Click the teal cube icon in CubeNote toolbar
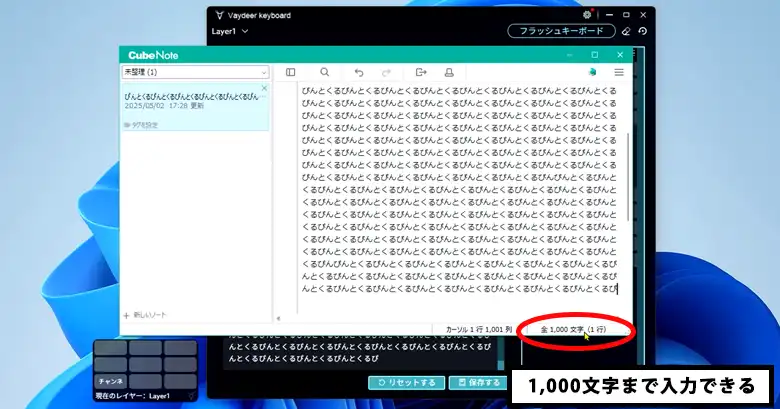Image resolution: width=780 pixels, height=409 pixels. click(592, 72)
